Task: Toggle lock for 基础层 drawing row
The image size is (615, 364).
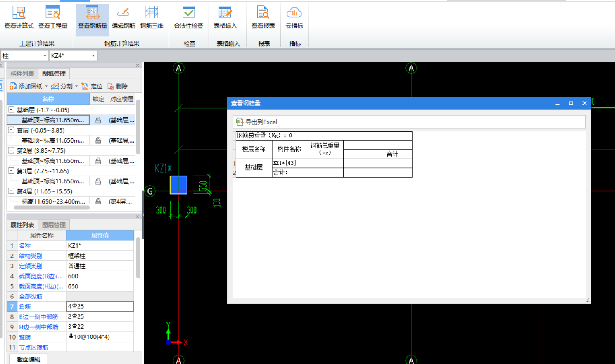Action: pos(98,120)
